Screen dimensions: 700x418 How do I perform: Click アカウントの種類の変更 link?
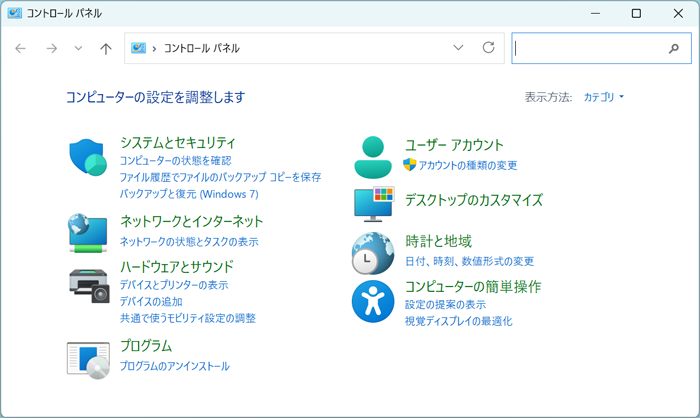(x=468, y=165)
